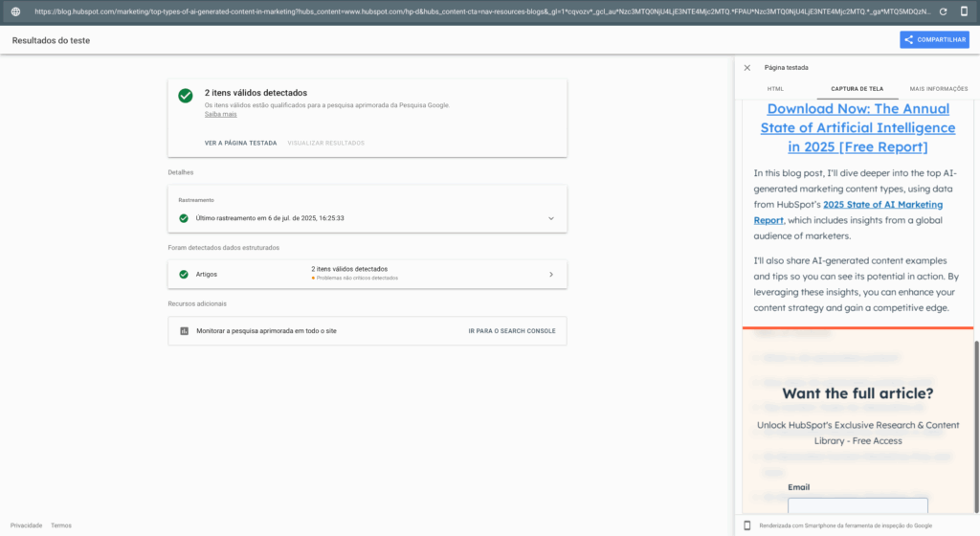The width and height of the screenshot is (980, 536).
Task: Click the bar chart icon beside Monitorar
Action: [x=184, y=331]
